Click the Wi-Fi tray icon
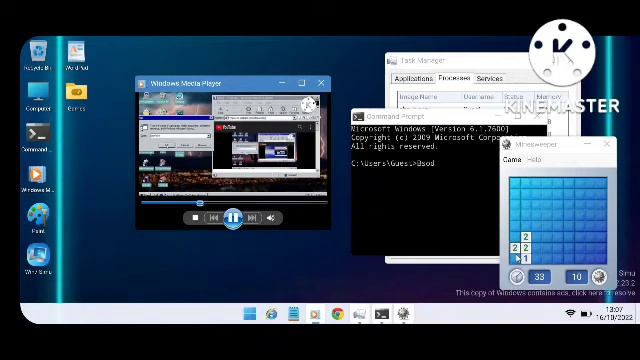The image size is (640, 360). coord(570,313)
